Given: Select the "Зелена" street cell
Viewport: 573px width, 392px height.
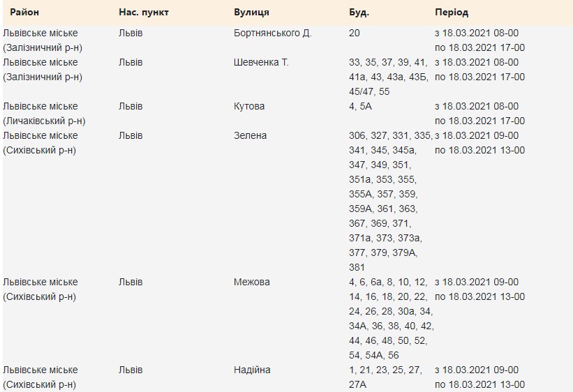Looking at the screenshot, I should pyautogui.click(x=250, y=135).
